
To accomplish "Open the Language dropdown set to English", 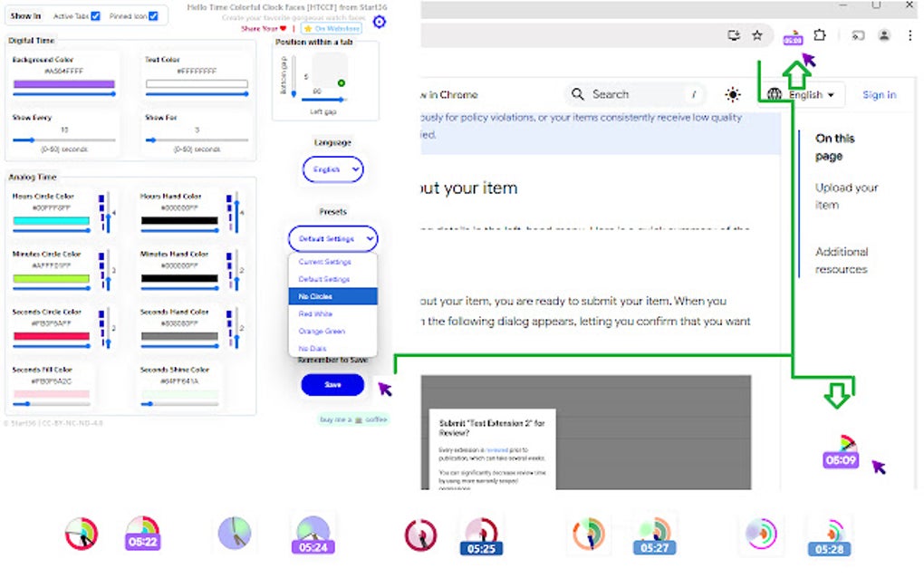I will tap(332, 169).
